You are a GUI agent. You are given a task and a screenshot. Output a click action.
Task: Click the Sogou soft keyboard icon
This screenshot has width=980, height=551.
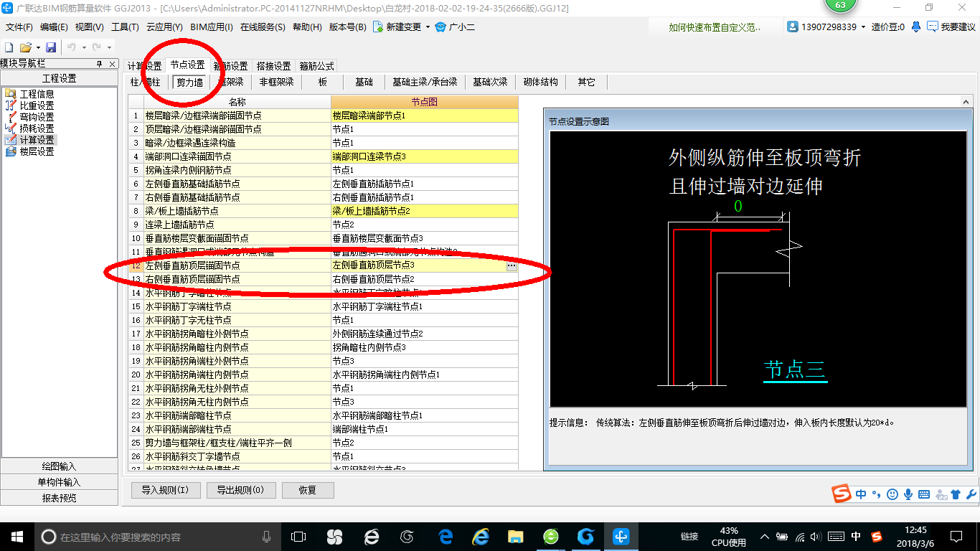[x=923, y=494]
